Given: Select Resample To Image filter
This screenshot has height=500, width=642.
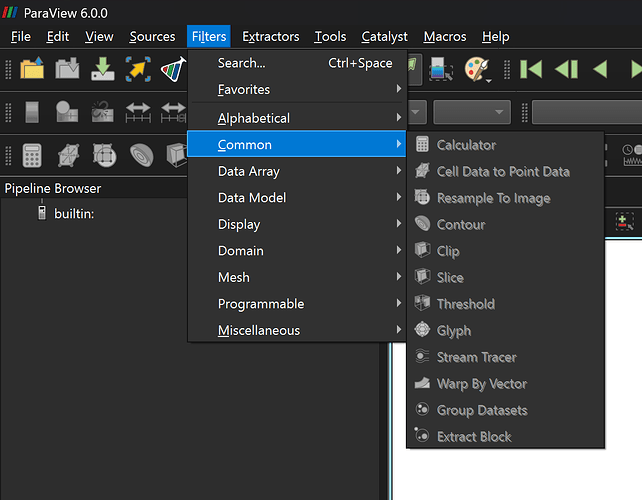Looking at the screenshot, I should coord(506,198).
